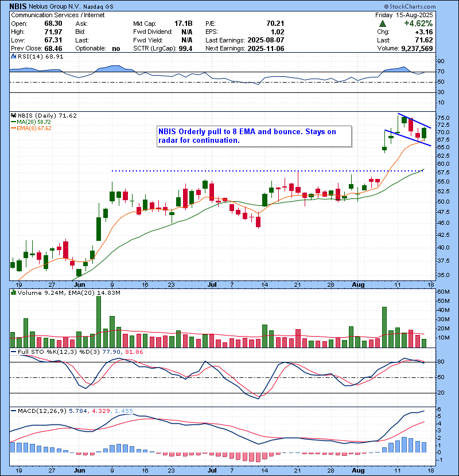Click the StockCharts.com label at top right

(410, 6)
